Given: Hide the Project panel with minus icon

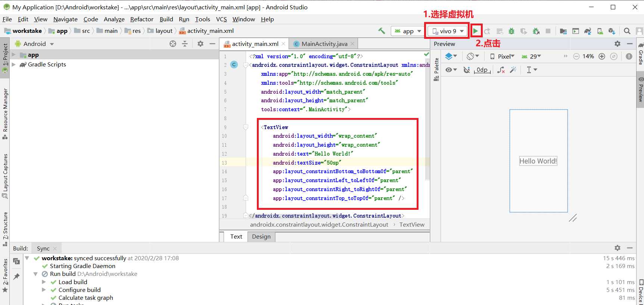Looking at the screenshot, I should 212,44.
